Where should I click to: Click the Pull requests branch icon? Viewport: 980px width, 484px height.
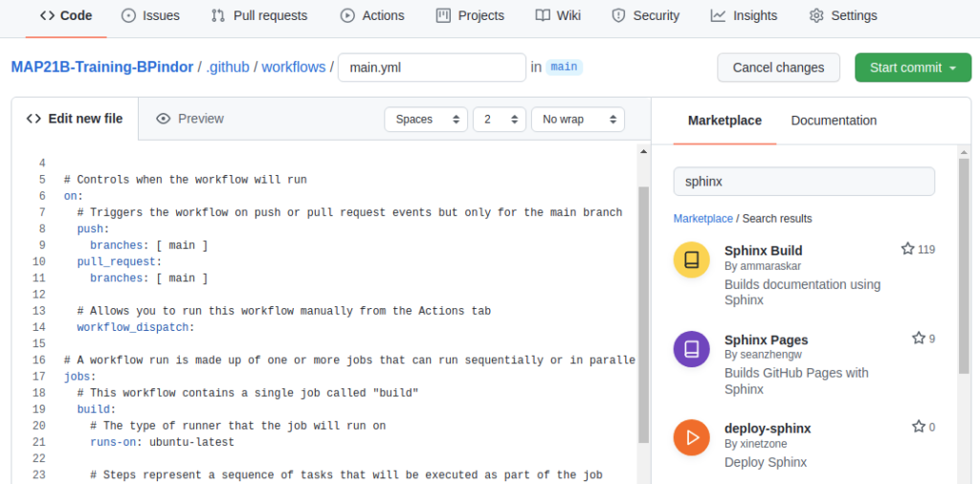tap(218, 15)
